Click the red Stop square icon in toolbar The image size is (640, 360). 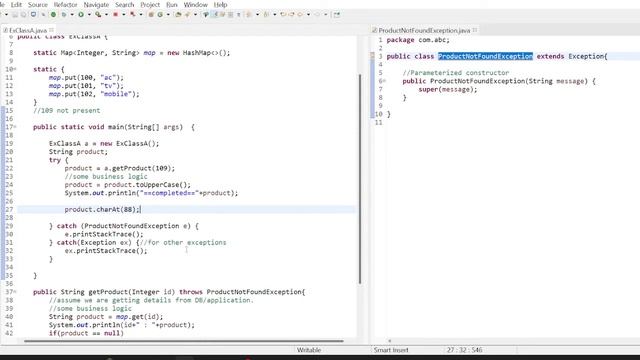[116, 15]
